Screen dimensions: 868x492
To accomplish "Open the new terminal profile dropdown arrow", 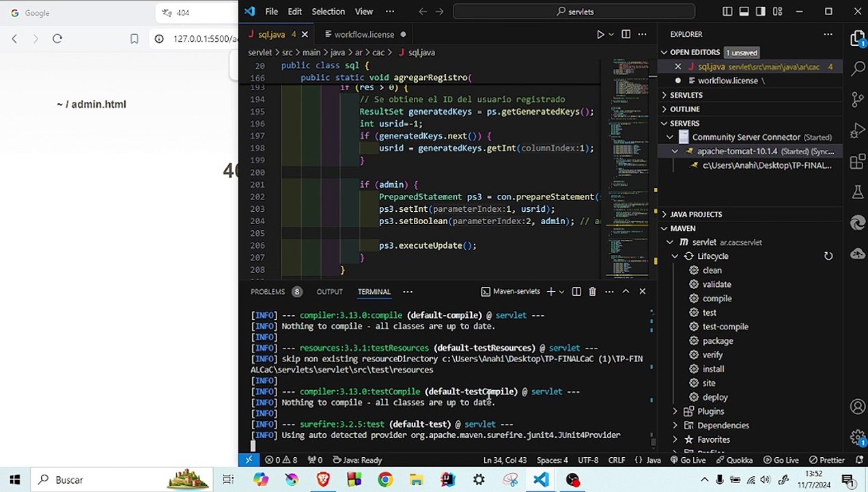I will (562, 292).
